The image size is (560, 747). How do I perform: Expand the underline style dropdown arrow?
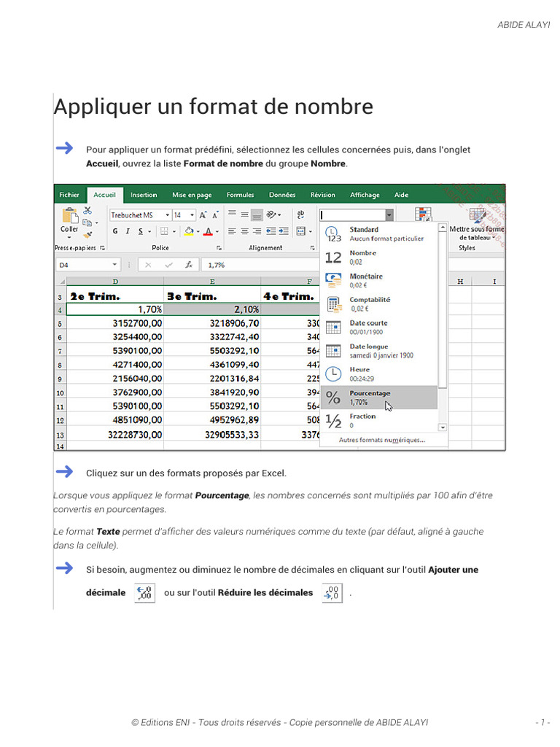(x=149, y=232)
